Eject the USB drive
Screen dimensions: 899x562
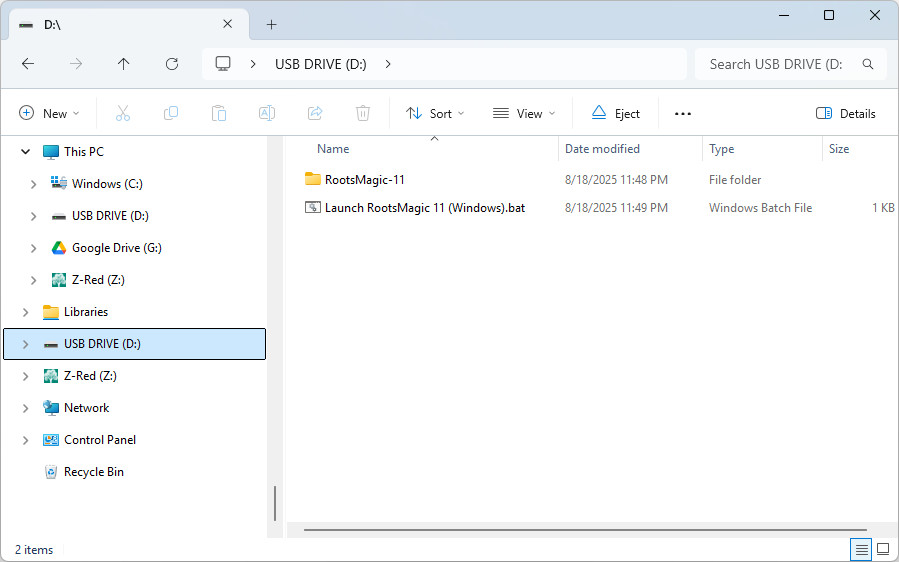(615, 114)
